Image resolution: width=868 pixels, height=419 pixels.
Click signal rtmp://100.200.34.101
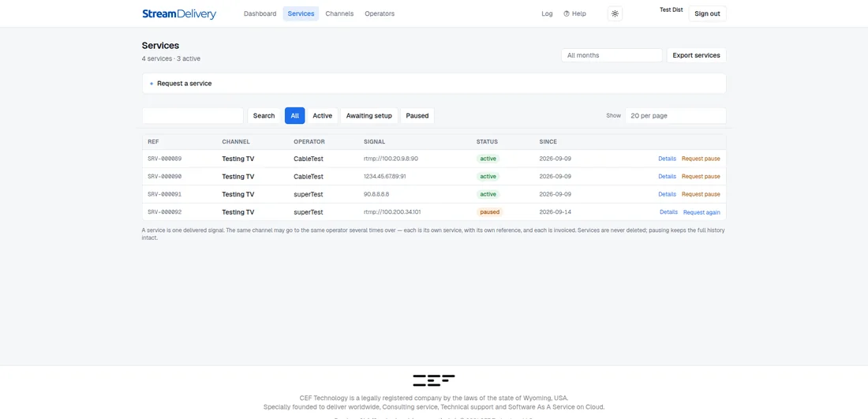[x=392, y=212]
